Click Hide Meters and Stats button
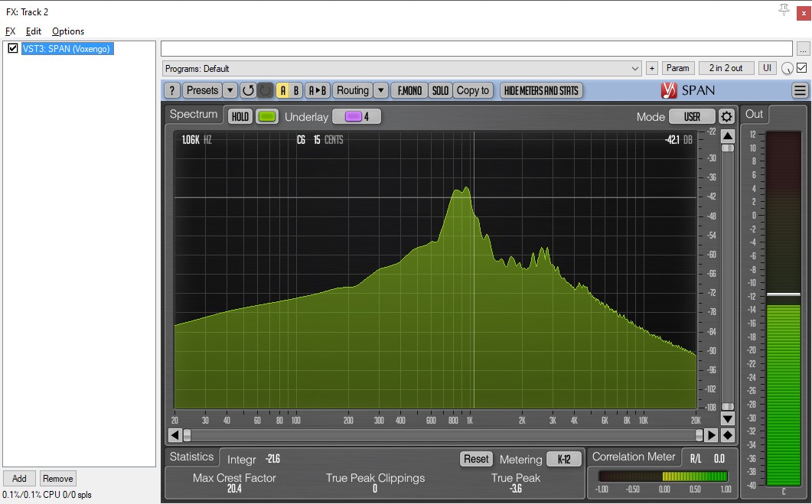Viewport: 812px width, 504px height. 541,90
